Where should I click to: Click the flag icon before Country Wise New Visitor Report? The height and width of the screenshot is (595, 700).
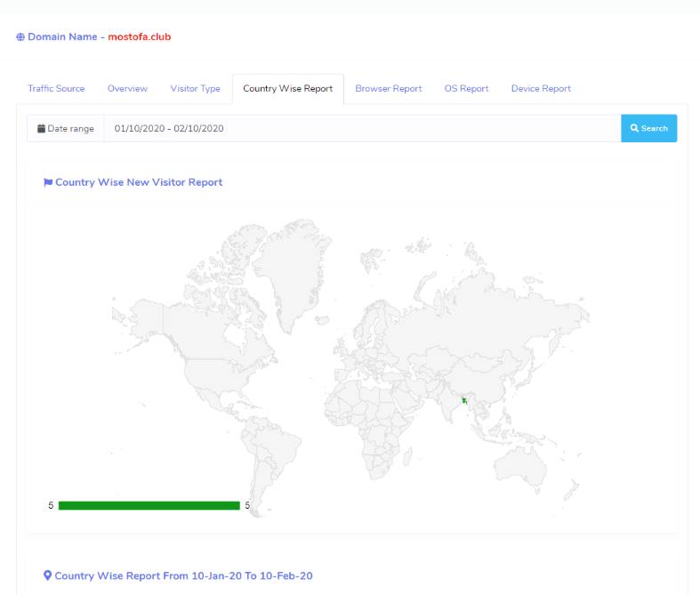(48, 182)
